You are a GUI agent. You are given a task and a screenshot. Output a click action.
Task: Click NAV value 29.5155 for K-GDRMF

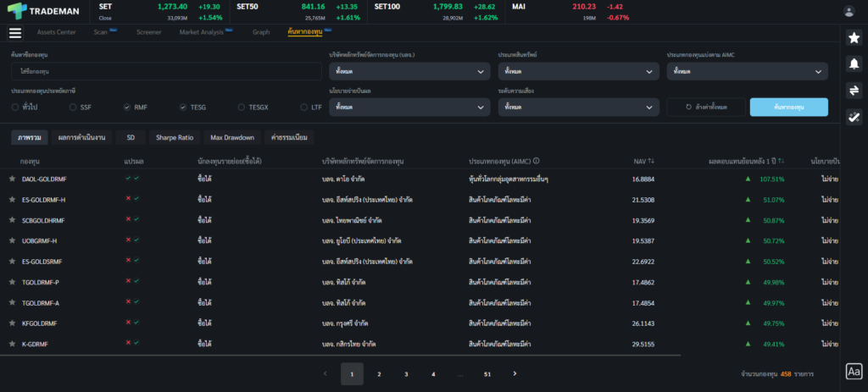[643, 344]
